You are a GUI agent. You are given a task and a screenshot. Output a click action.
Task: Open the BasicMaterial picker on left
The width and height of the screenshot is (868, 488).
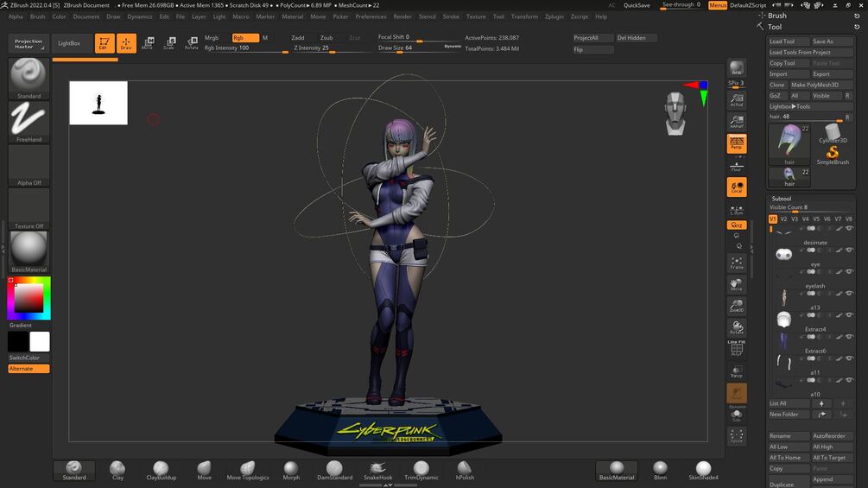pos(29,251)
